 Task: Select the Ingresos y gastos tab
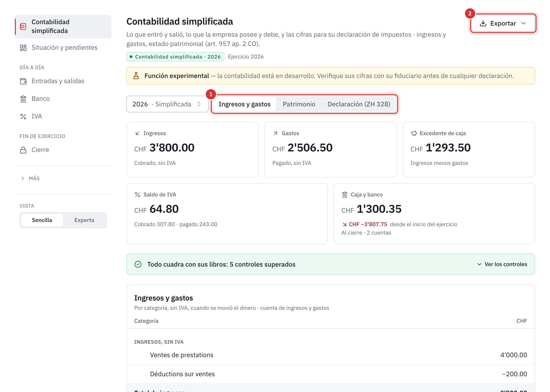pyautogui.click(x=245, y=104)
